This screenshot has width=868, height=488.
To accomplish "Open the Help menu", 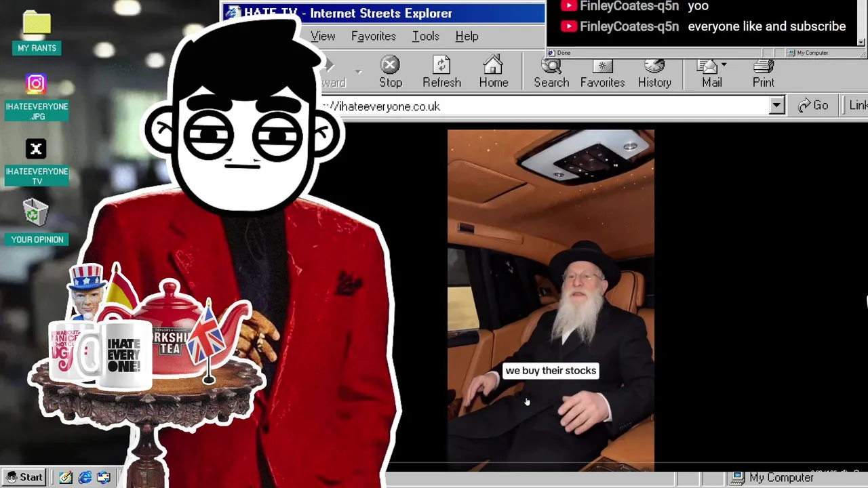I will (x=467, y=36).
